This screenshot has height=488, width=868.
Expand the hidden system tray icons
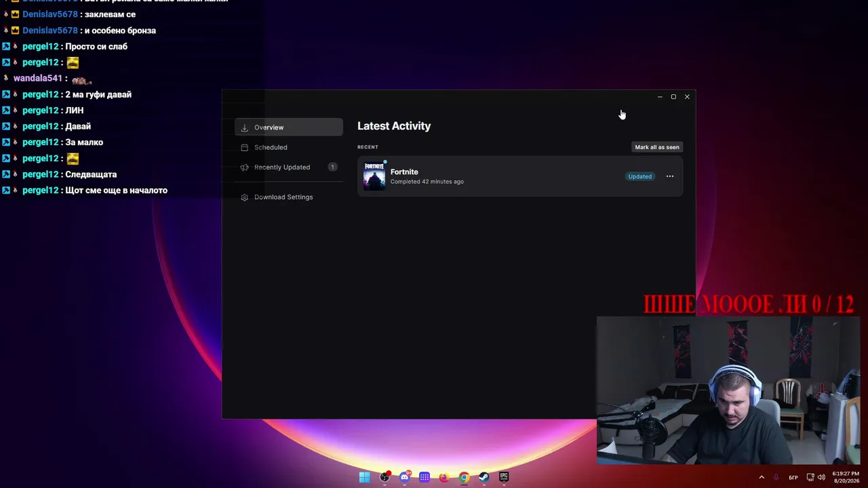pos(762,478)
